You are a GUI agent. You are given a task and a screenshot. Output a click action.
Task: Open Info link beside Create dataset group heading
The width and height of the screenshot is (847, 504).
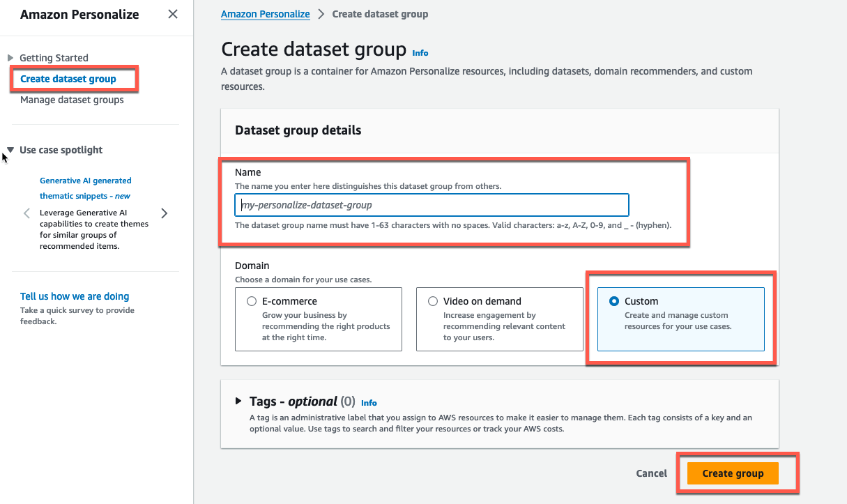pos(420,53)
